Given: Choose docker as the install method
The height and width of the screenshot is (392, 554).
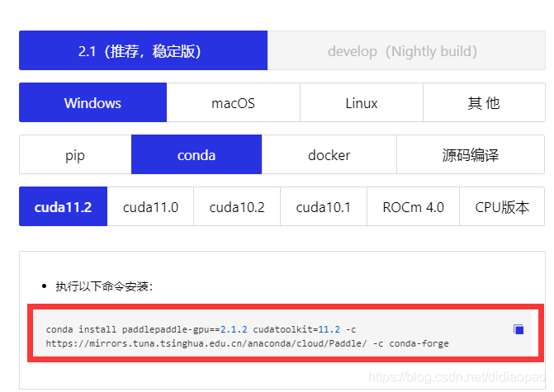Looking at the screenshot, I should (x=329, y=155).
